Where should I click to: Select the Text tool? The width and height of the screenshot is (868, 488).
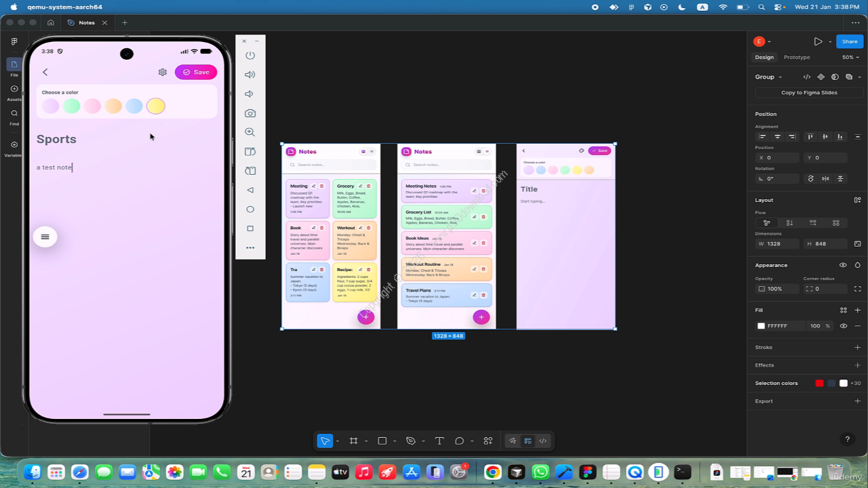pos(439,441)
